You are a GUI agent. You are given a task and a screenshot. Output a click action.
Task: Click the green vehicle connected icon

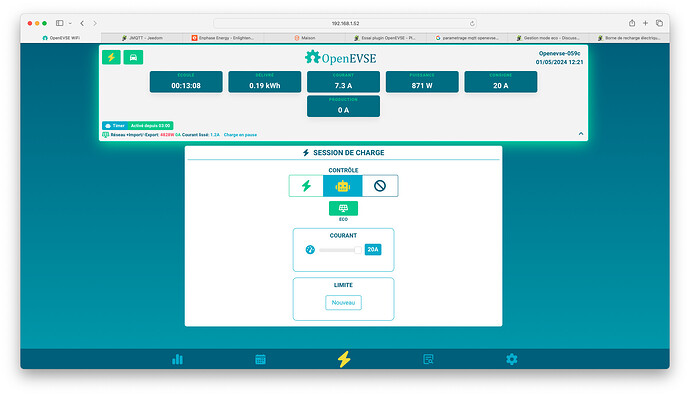tap(133, 57)
